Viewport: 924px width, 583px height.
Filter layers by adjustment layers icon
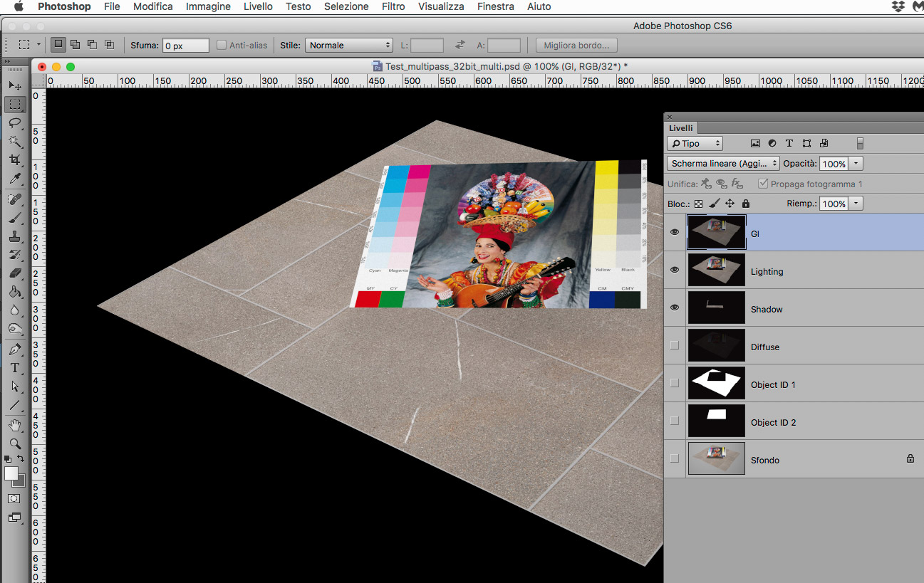(772, 143)
